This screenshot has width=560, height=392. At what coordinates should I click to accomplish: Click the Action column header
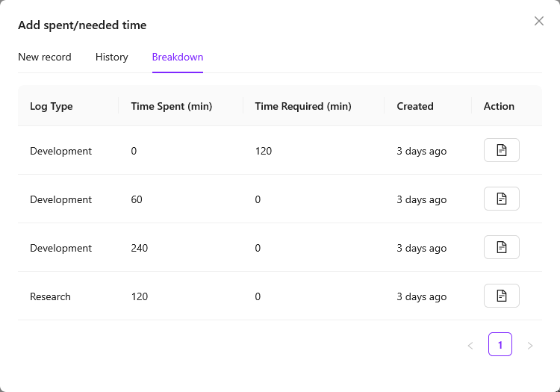[x=499, y=106]
